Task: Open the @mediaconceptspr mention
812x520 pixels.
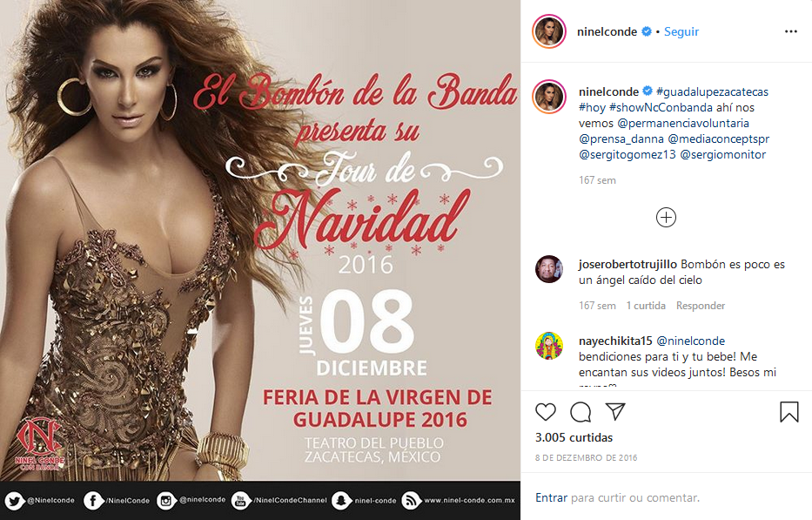Action: (718, 139)
